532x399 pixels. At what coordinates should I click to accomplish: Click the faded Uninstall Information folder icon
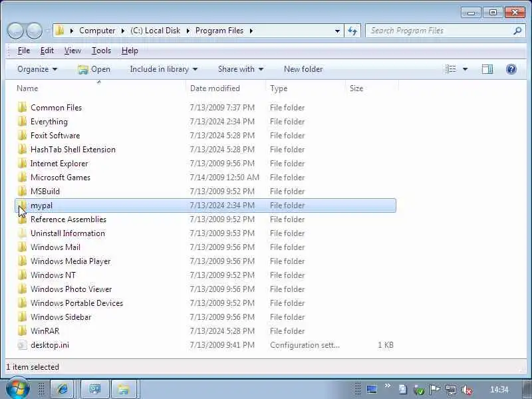[x=23, y=233]
